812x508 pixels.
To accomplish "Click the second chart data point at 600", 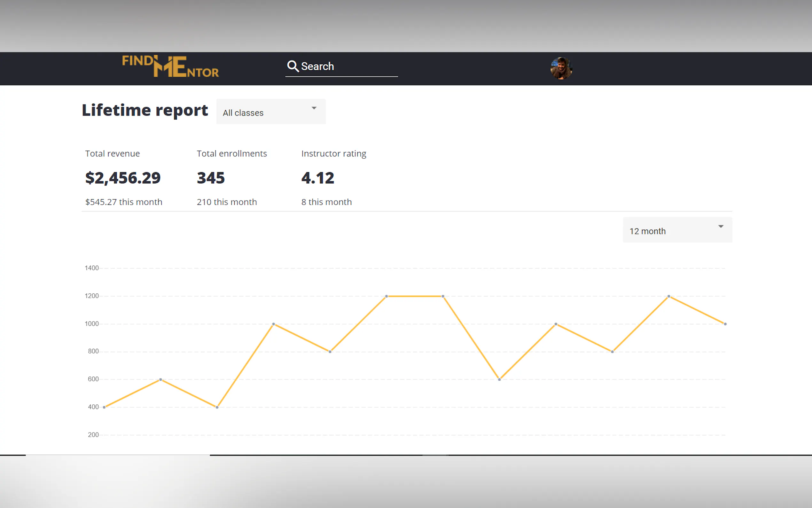I will pos(160,380).
